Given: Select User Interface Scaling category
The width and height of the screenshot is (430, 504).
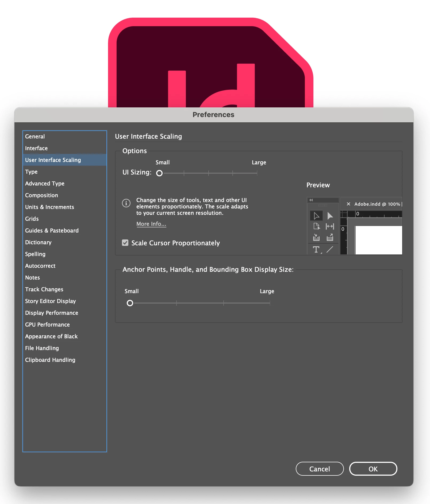Looking at the screenshot, I should (65, 160).
